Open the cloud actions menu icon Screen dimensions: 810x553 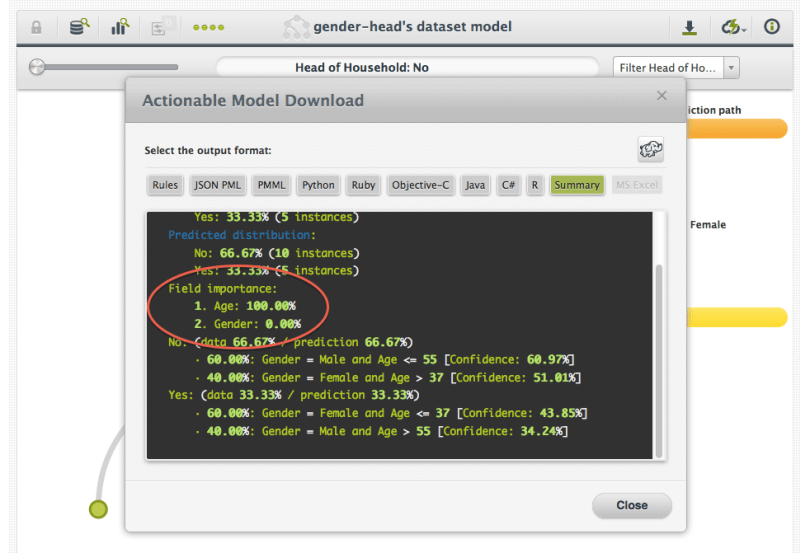tap(732, 27)
